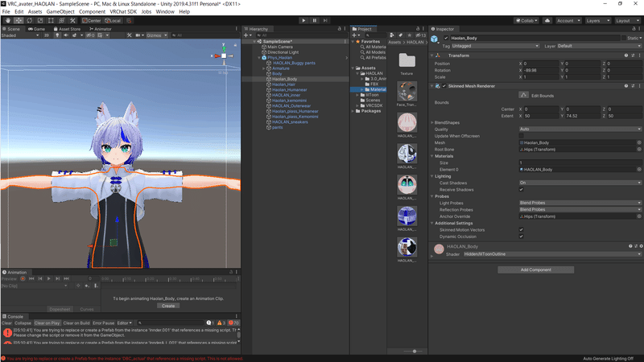The width and height of the screenshot is (644, 362).
Task: Open the VRChat SDK menu
Action: pos(123,11)
